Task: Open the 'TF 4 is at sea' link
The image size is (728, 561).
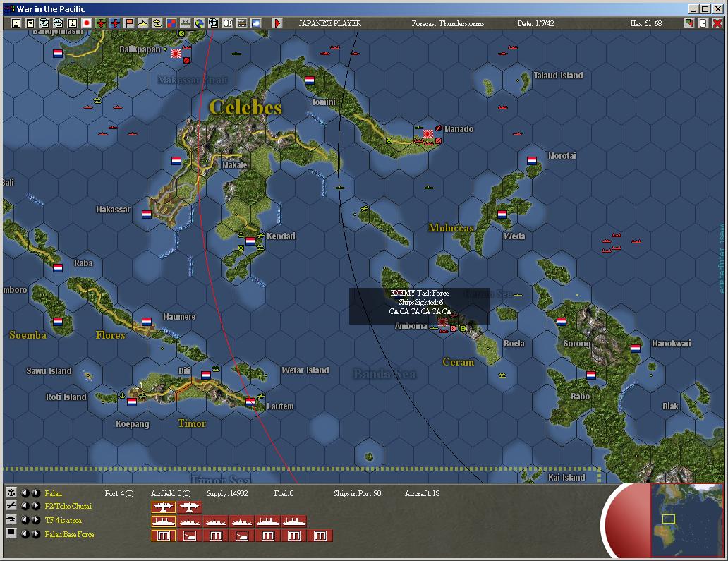Action: (x=63, y=520)
